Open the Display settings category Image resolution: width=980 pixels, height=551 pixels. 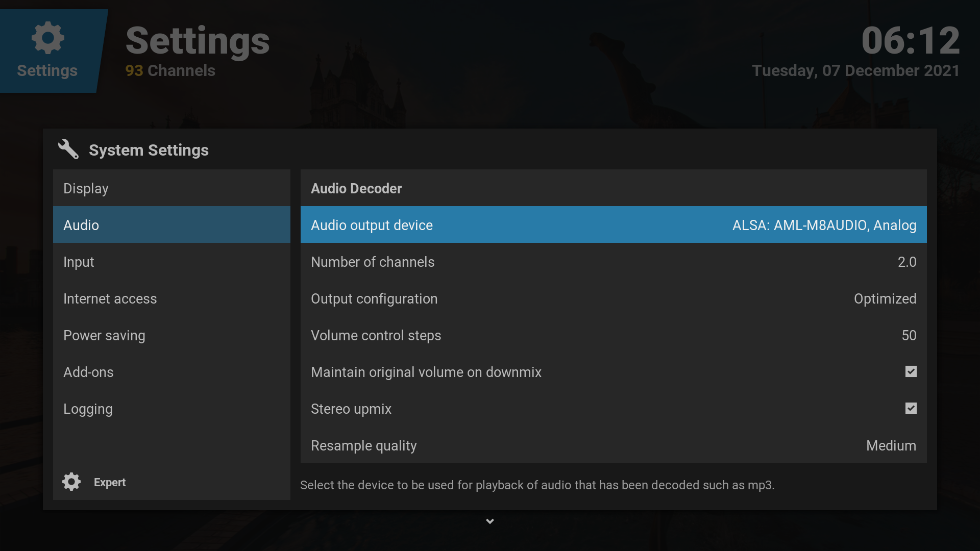pos(171,188)
